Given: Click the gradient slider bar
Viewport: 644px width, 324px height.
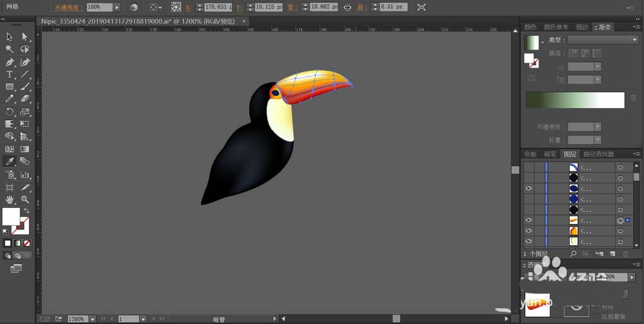Looking at the screenshot, I should pyautogui.click(x=575, y=100).
